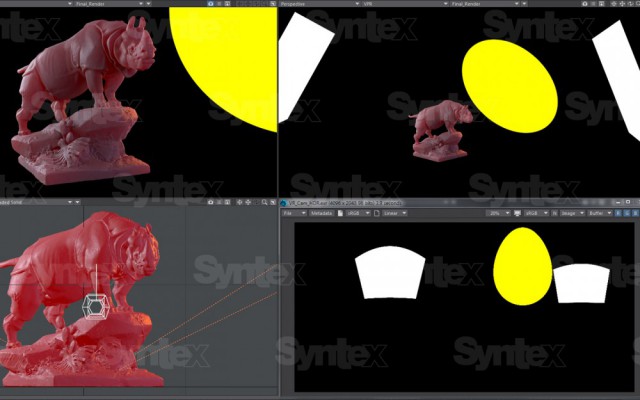
Task: Click the render window app icon in title bar
Action: (x=283, y=203)
